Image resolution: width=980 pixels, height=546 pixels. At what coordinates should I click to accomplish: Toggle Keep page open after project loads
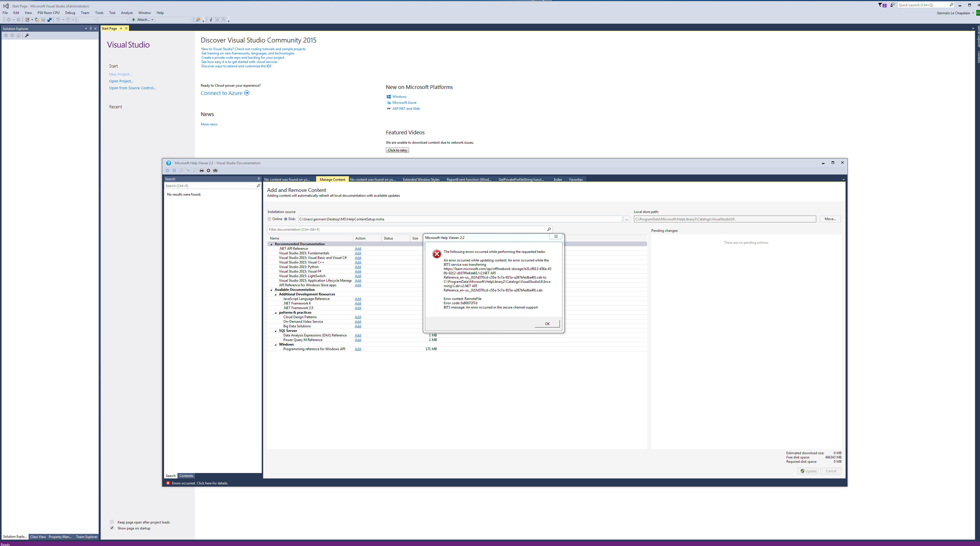click(x=112, y=522)
